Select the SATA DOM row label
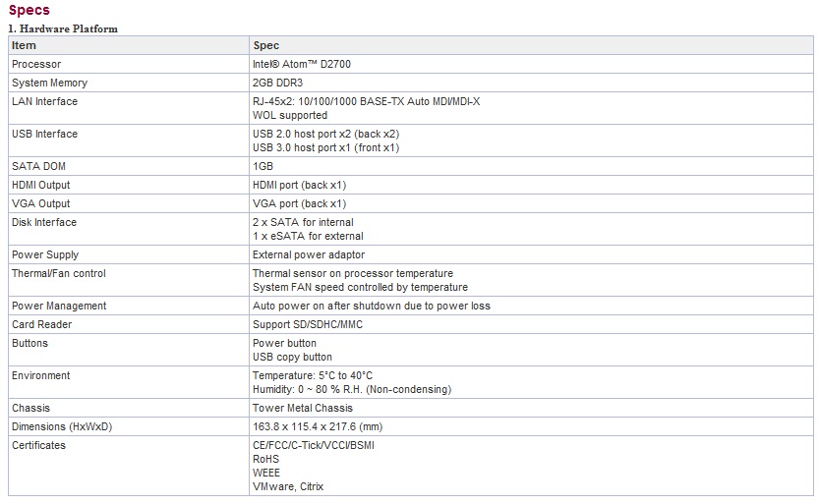 (x=39, y=166)
